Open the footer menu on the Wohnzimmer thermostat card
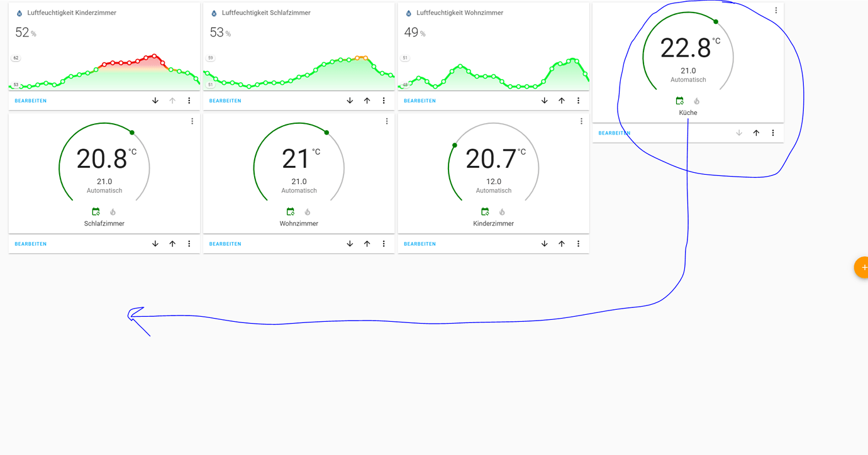 (384, 243)
